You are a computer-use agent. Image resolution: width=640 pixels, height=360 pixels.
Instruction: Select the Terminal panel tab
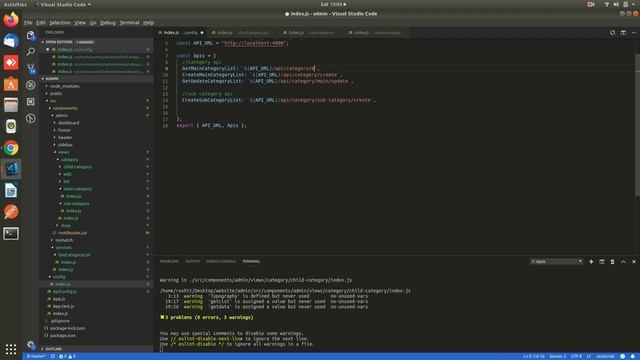tap(251, 262)
